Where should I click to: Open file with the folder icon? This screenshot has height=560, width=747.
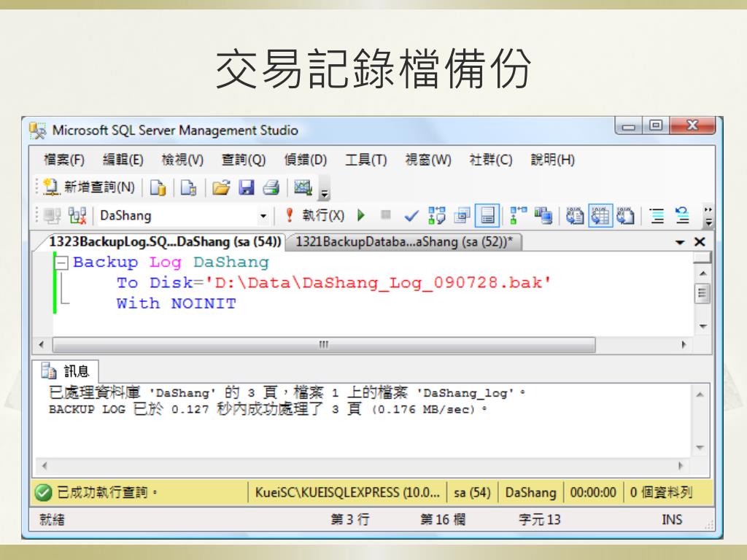(220, 187)
